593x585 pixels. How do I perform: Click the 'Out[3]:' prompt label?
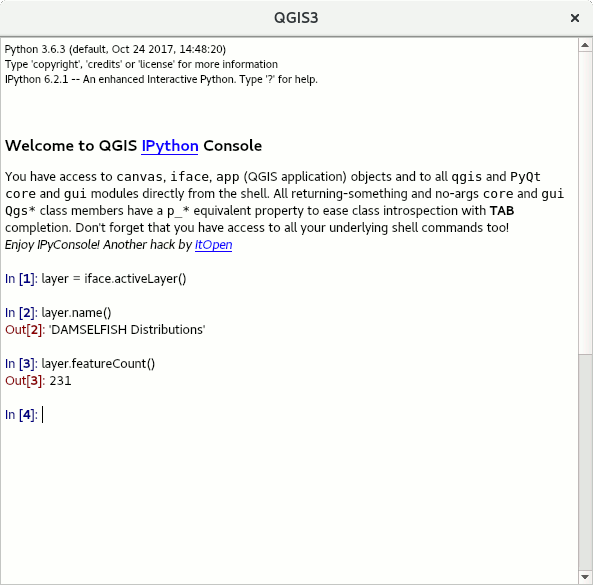[25, 381]
